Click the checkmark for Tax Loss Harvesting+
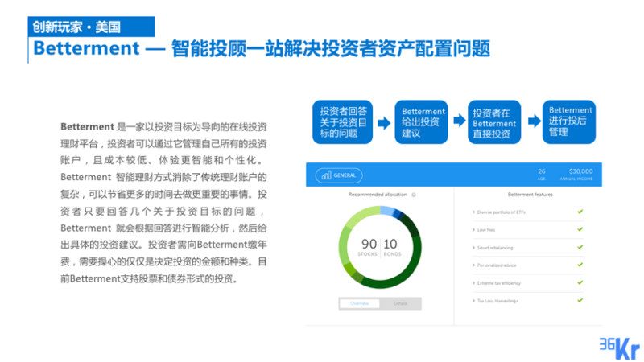 coord(580,300)
